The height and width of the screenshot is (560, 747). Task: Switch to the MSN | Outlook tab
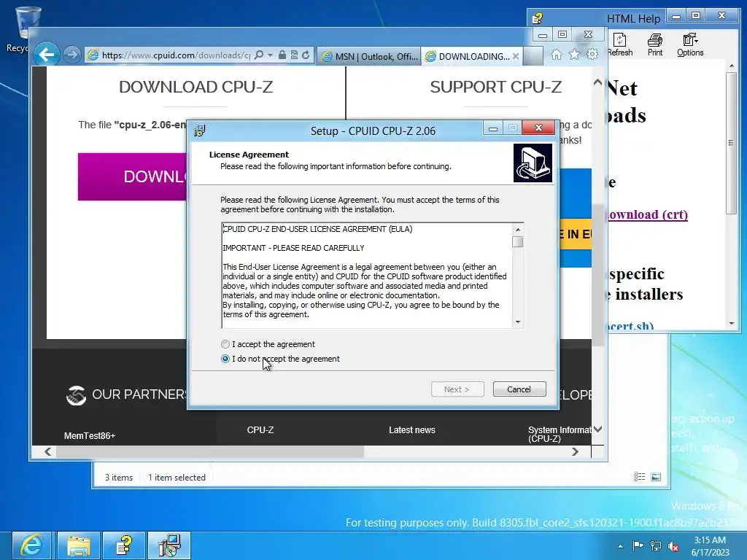point(369,56)
